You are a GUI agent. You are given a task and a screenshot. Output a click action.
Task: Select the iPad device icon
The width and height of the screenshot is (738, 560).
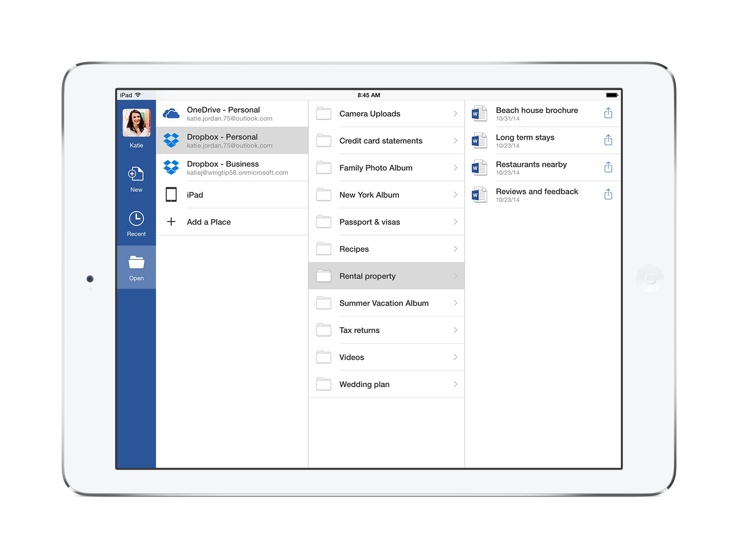pos(171,194)
